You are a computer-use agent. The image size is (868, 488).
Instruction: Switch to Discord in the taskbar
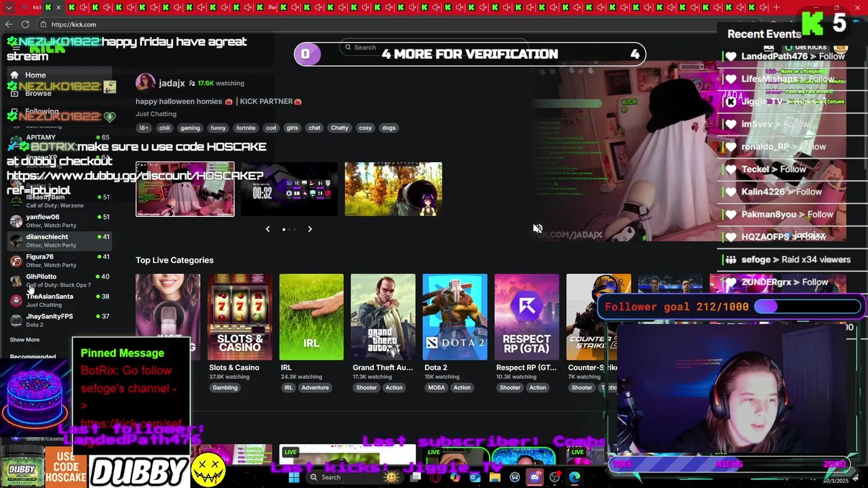click(535, 477)
